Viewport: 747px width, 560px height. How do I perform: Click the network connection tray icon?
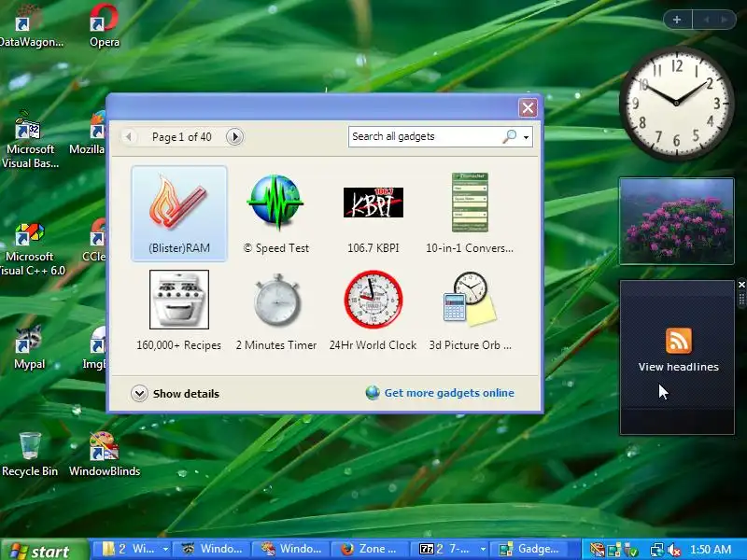[x=656, y=550]
